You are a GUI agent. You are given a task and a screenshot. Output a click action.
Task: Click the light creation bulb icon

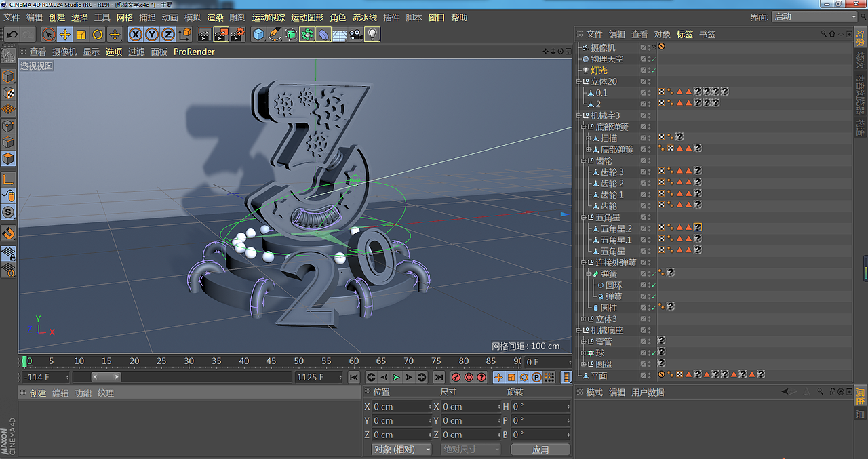pyautogui.click(x=371, y=35)
